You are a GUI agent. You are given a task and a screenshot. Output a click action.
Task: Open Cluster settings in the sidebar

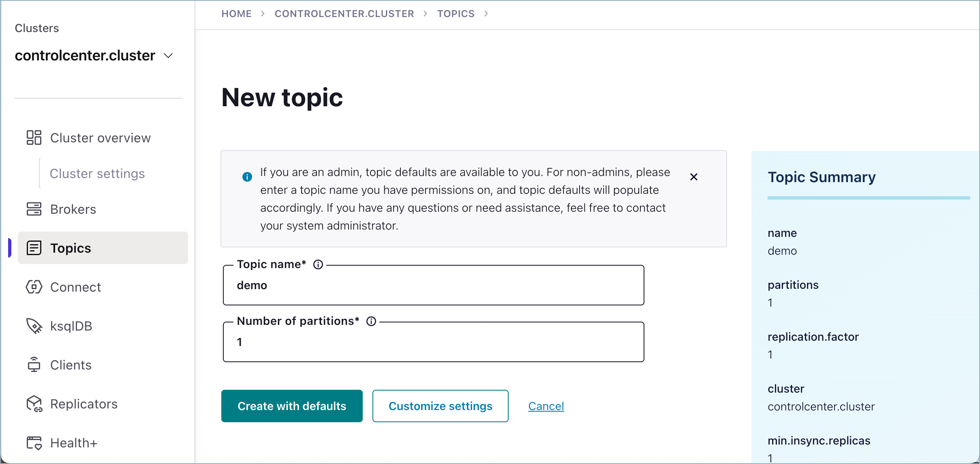click(x=97, y=174)
